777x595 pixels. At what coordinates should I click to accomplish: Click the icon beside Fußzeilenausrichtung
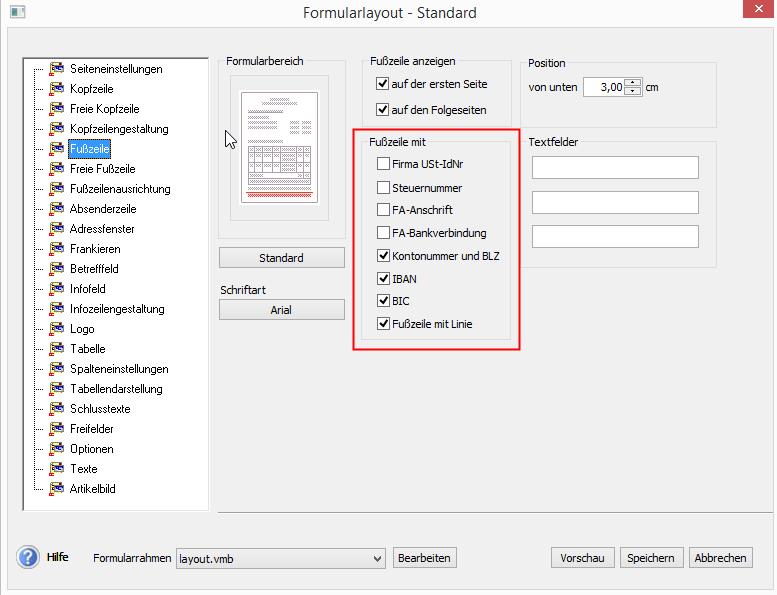pos(57,188)
